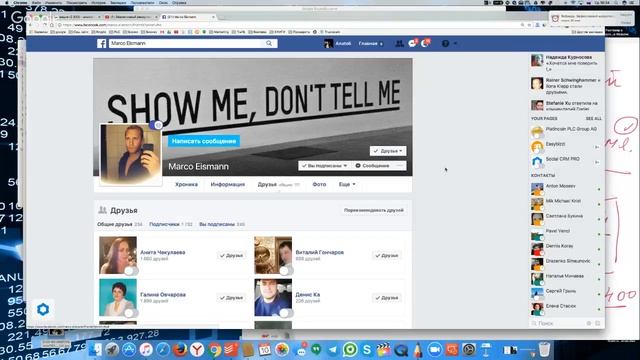Image resolution: width=640 pixels, height=360 pixels.
Task: Open the Друзья dropdown for Виталий Гончаров
Action: coord(387,256)
